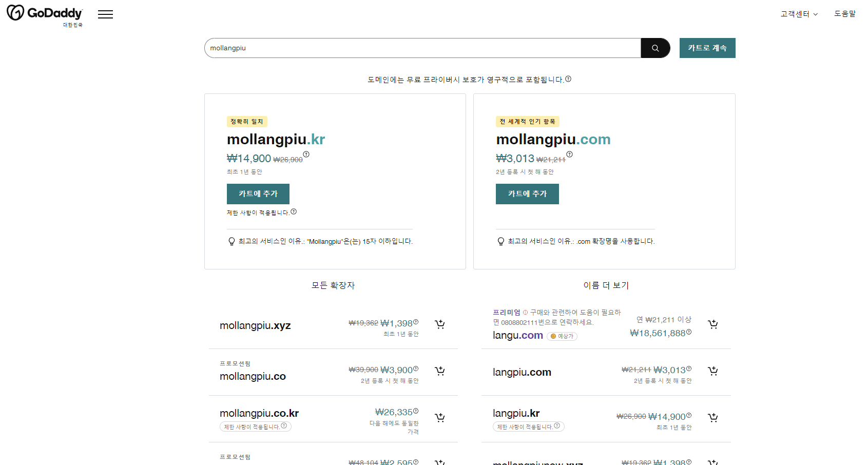Viewport: 868px width, 465px height.
Task: Open price info icon for mollangpiu.com
Action: pyautogui.click(x=569, y=154)
